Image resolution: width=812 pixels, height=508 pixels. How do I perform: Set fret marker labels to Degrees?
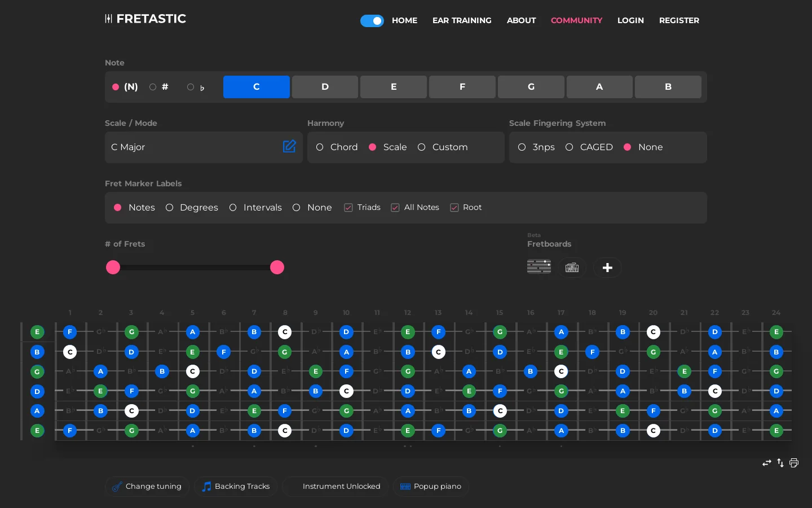(x=169, y=208)
